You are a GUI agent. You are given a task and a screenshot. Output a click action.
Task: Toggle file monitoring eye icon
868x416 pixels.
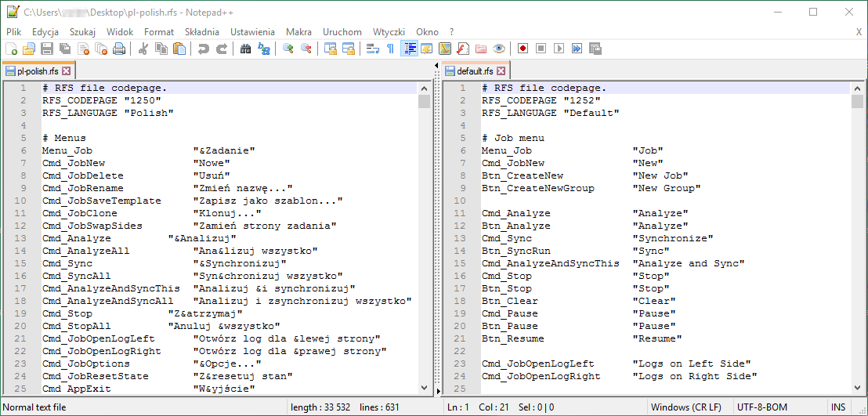[499, 49]
